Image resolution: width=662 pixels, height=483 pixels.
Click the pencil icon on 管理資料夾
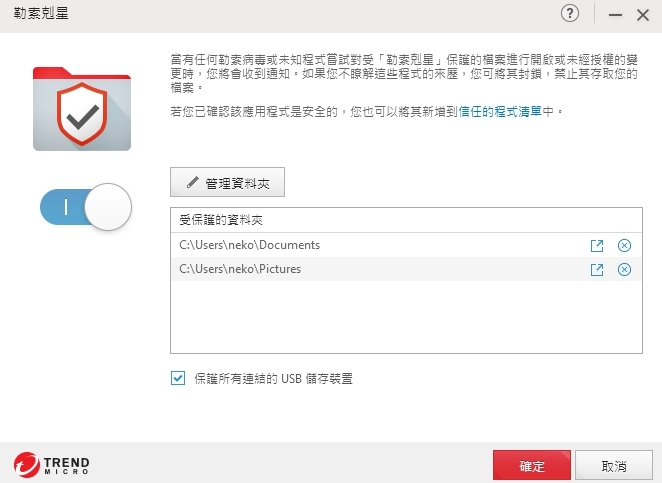pyautogui.click(x=191, y=183)
